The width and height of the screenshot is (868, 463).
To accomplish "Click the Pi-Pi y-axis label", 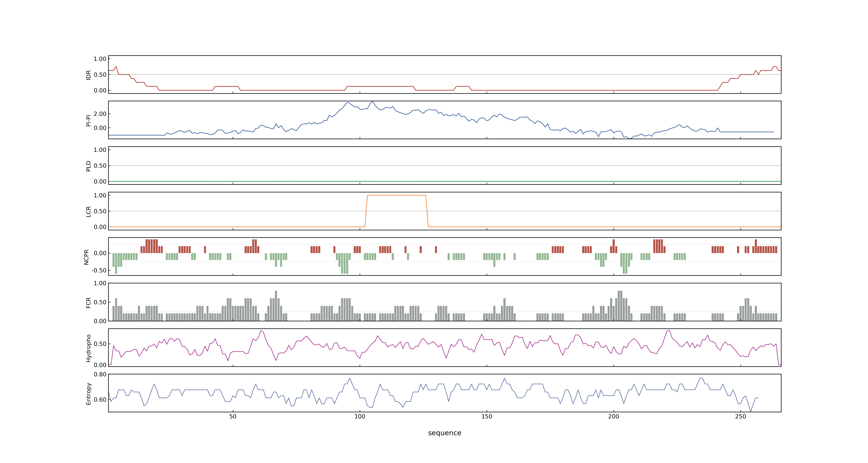I will point(88,120).
